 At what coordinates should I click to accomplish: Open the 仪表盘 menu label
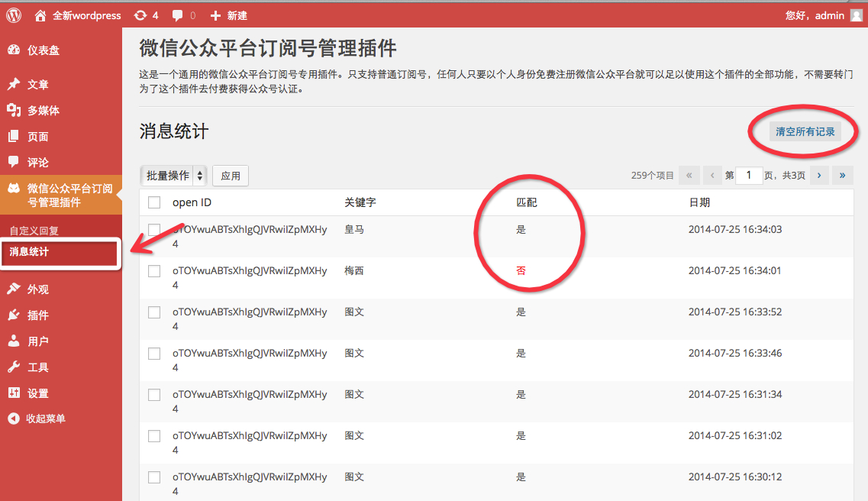coord(44,50)
